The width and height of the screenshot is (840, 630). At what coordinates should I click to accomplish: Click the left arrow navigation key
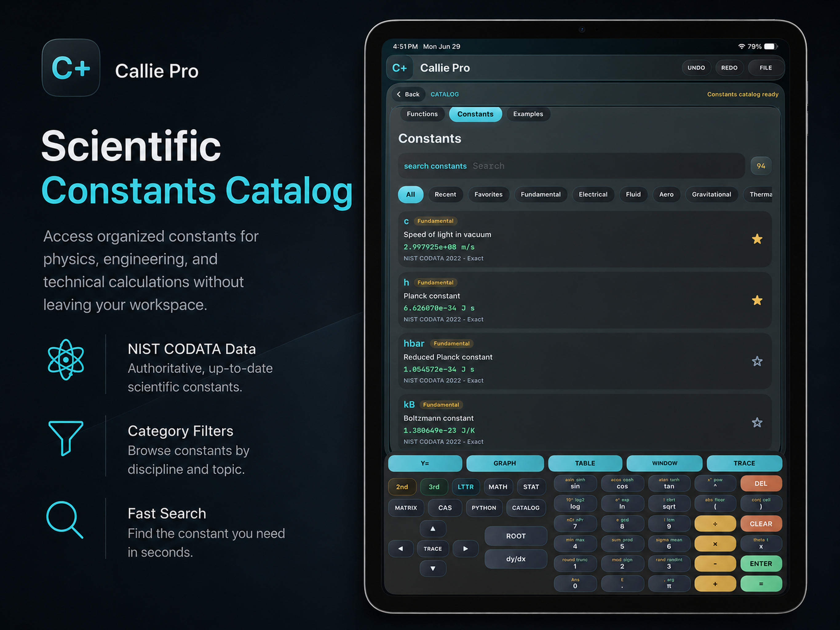coord(401,549)
